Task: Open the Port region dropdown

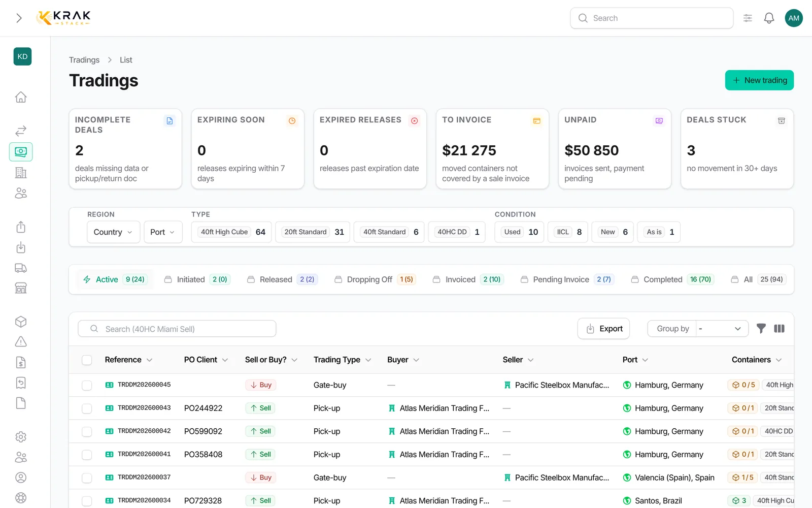Action: (163, 232)
